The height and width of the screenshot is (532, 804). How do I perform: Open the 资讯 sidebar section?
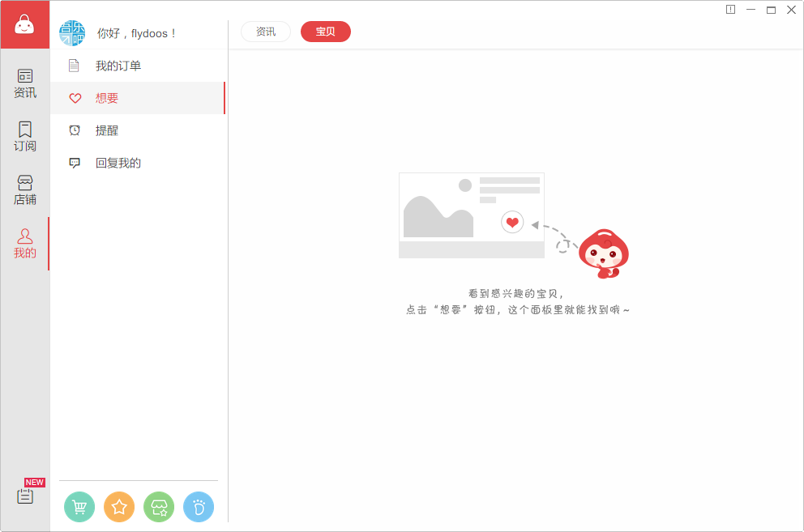point(24,83)
